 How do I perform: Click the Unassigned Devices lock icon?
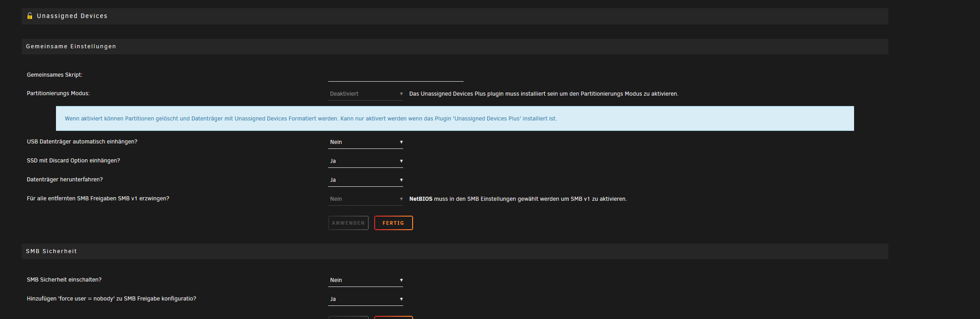[x=30, y=16]
